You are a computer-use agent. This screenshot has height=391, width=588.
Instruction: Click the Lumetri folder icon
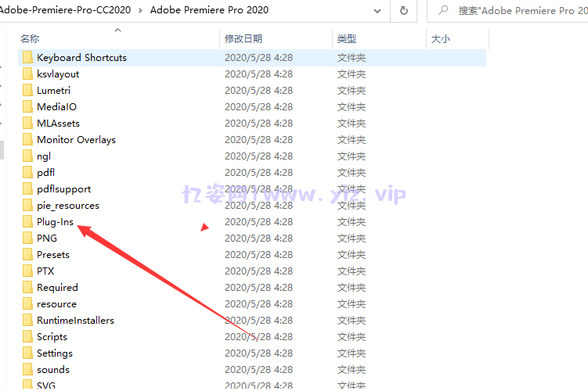pyautogui.click(x=27, y=91)
